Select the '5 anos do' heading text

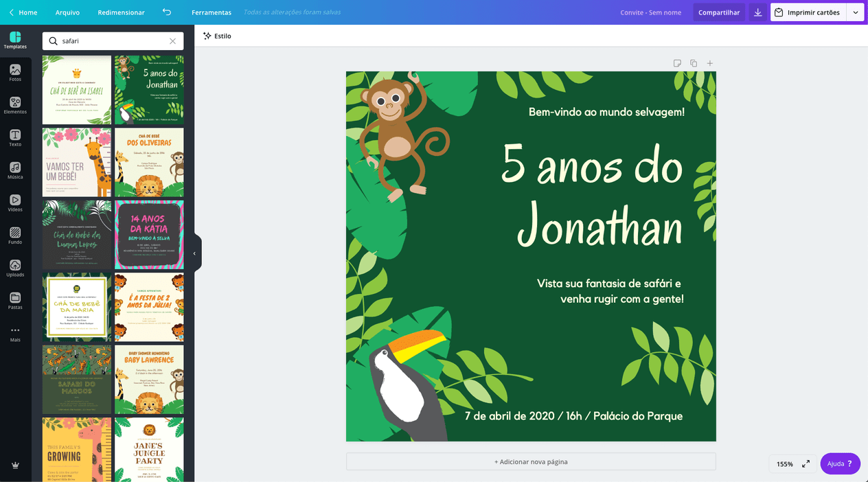tap(592, 165)
